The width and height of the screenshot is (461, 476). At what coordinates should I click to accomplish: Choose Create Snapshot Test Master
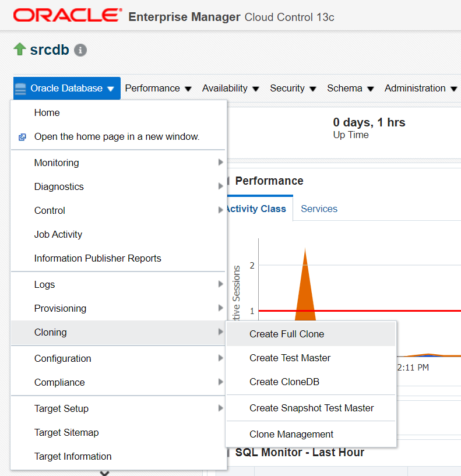tap(311, 408)
